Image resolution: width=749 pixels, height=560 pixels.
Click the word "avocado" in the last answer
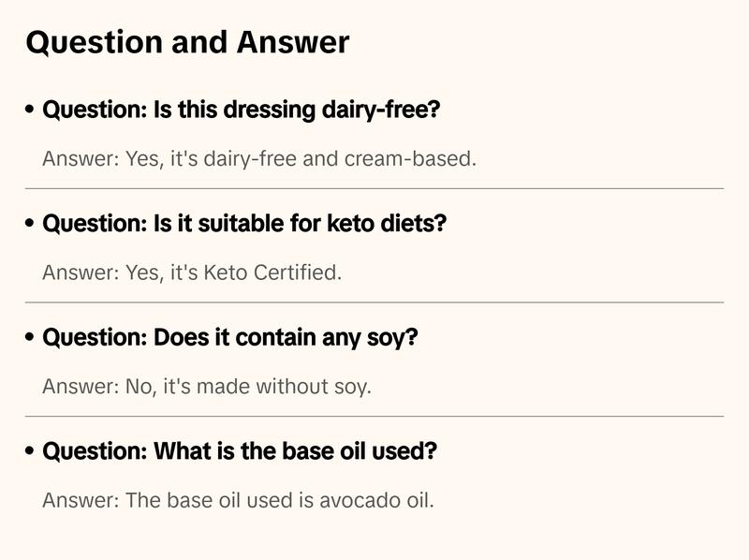click(x=356, y=500)
